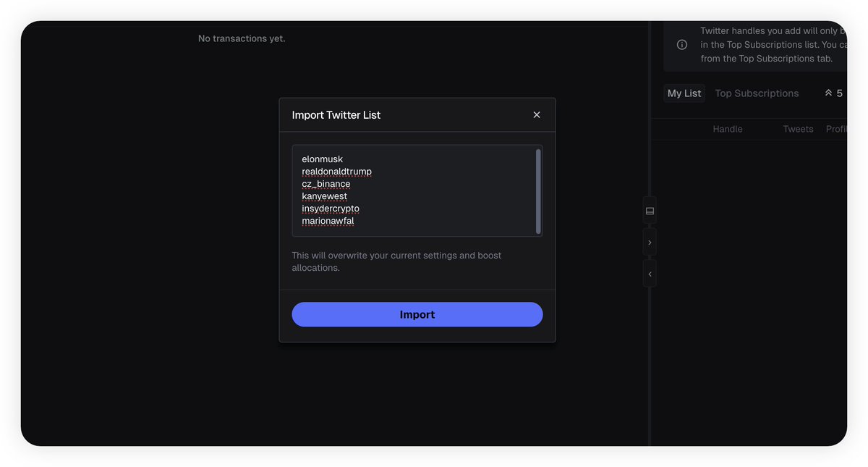Screen dimensions: 868x467
Task: Click the Handle column header
Action: pos(728,129)
